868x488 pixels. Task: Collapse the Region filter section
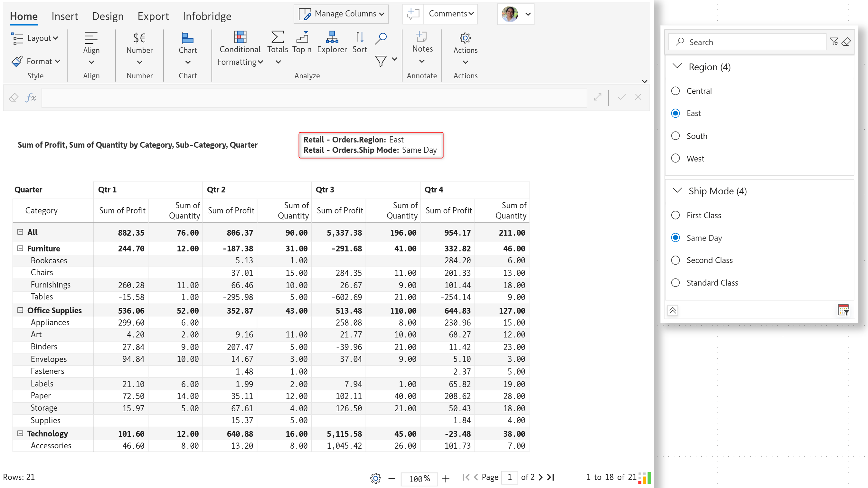(677, 66)
